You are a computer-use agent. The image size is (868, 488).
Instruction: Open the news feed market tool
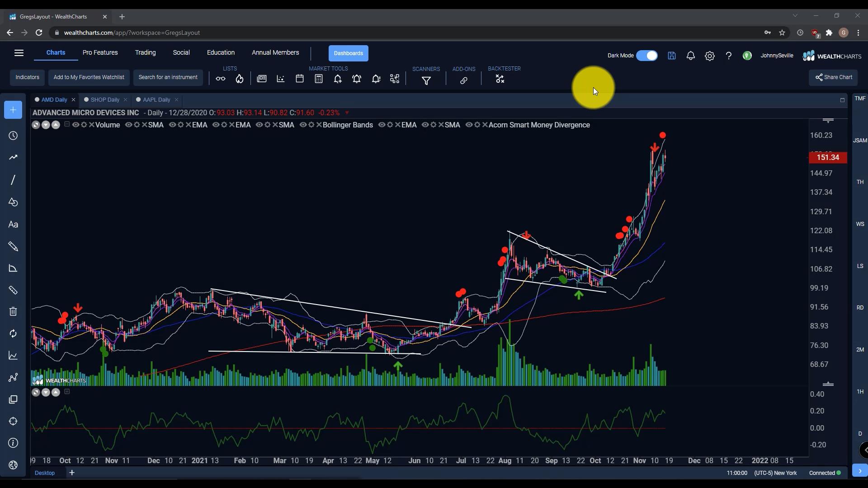262,79
